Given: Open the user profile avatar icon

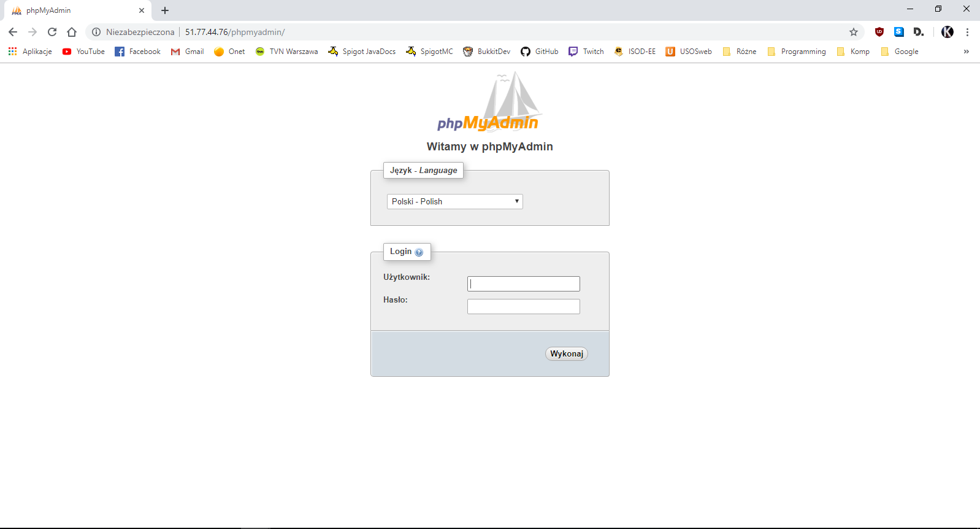Looking at the screenshot, I should (947, 32).
